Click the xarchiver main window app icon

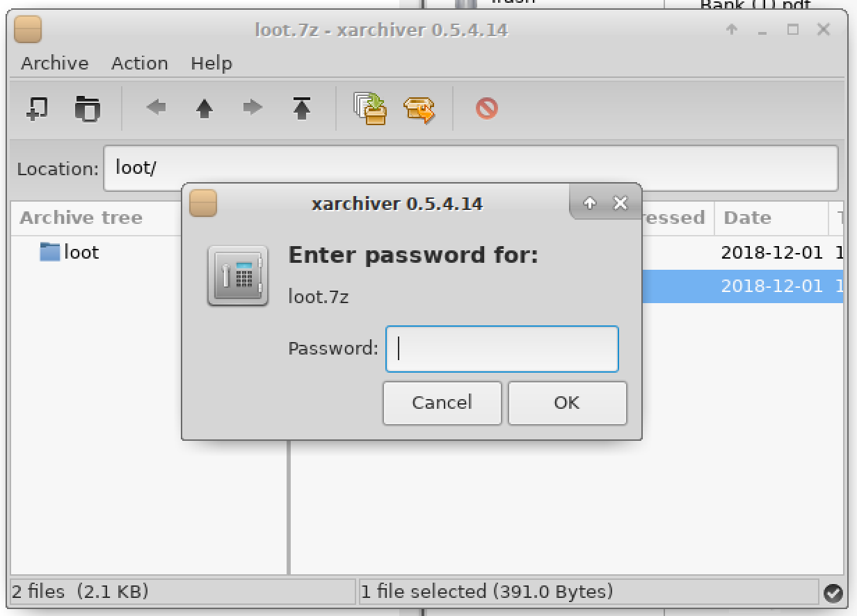point(28,30)
